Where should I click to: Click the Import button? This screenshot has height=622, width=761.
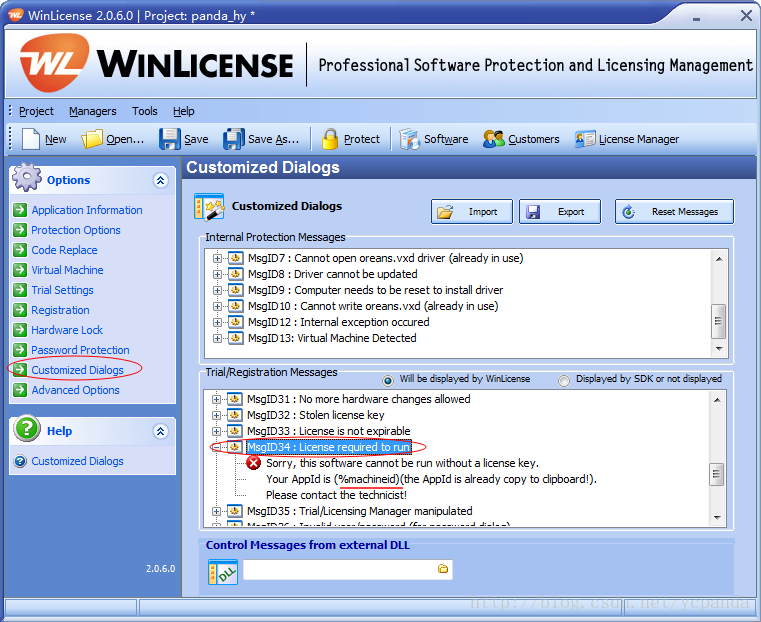coord(472,212)
